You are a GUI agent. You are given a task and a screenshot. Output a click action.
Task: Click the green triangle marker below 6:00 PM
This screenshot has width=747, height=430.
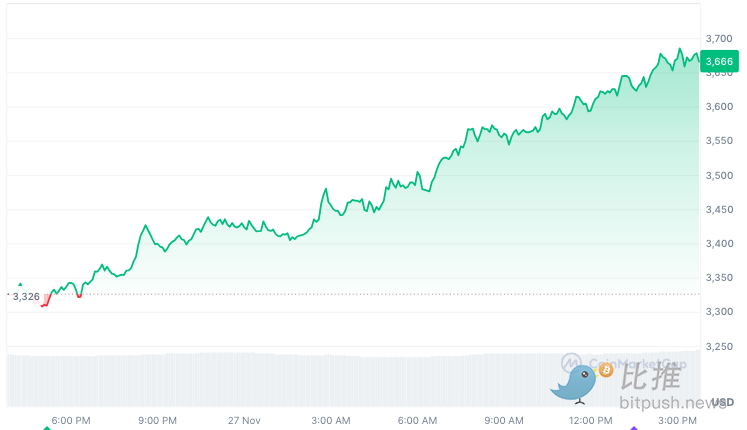point(45,427)
